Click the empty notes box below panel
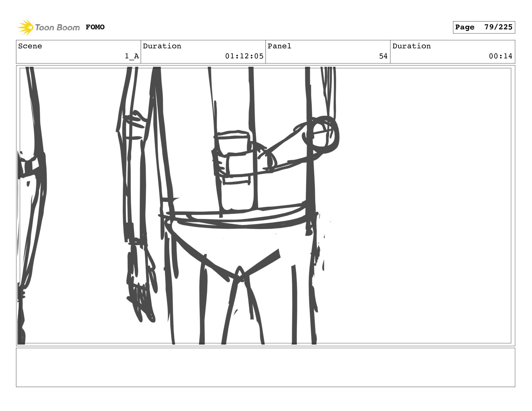Image resolution: width=532 pixels, height=411 pixels. click(265, 367)
